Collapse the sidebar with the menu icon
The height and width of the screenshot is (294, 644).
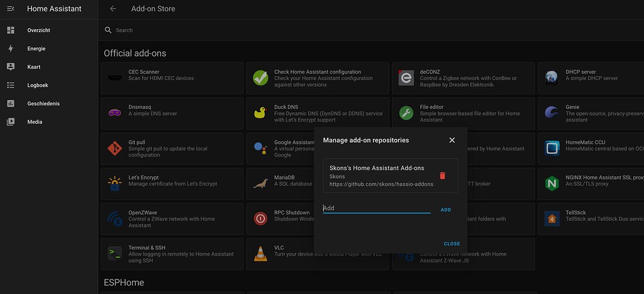click(x=11, y=9)
